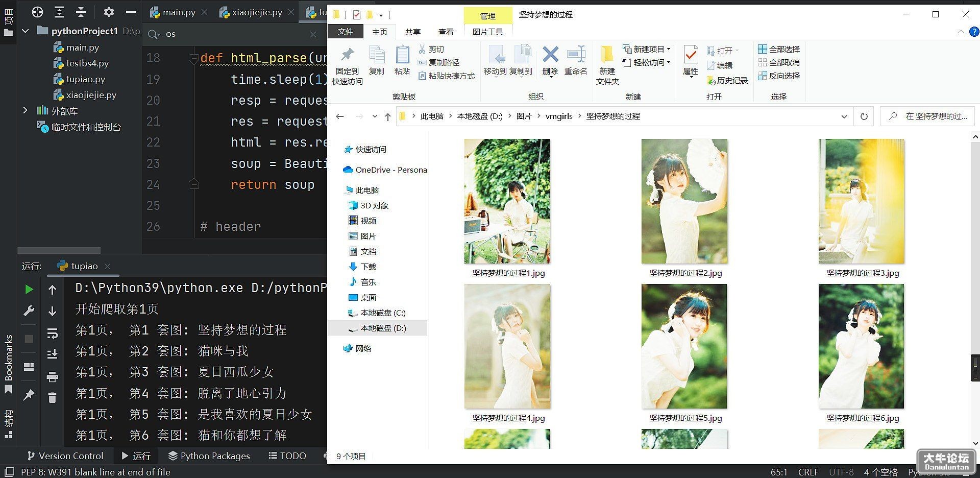This screenshot has height=478, width=980.
Task: Open Python Packages tool window
Action: (x=209, y=456)
